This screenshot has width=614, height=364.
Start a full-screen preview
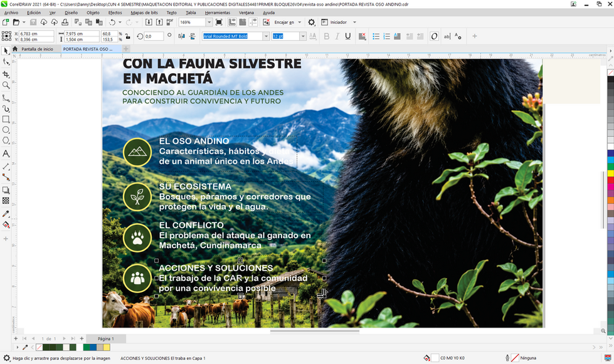point(219,23)
